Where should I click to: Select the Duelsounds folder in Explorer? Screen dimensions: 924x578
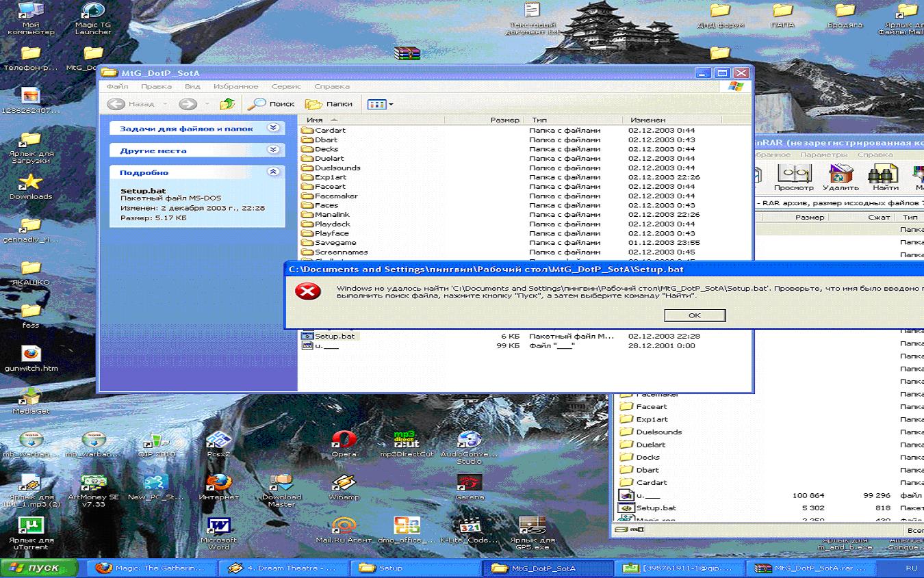click(x=331, y=168)
